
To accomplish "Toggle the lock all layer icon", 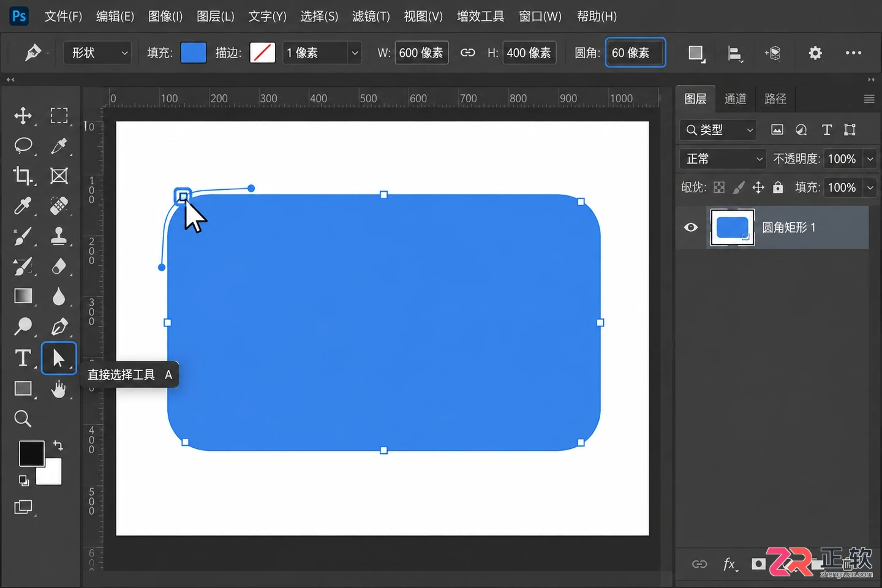I will click(x=778, y=187).
